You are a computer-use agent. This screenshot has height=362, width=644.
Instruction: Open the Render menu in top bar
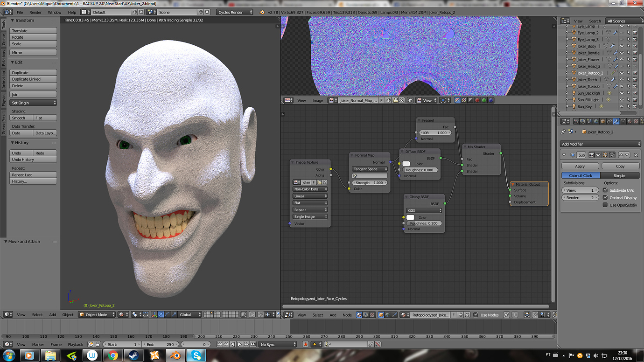click(35, 12)
